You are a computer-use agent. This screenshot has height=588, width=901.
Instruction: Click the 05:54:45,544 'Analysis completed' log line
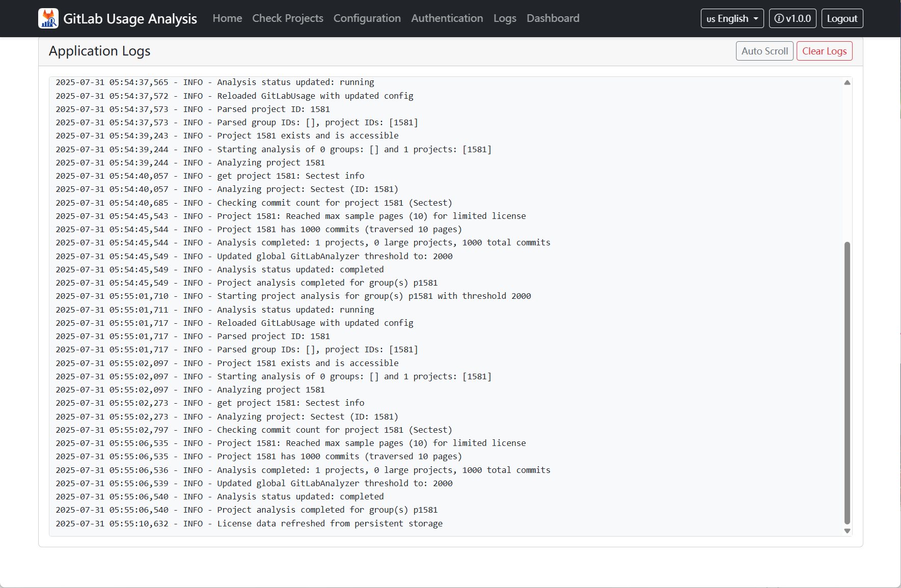(303, 242)
